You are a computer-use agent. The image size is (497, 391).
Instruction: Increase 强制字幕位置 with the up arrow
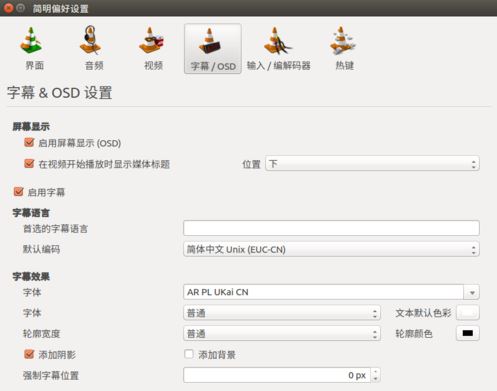[x=376, y=371]
